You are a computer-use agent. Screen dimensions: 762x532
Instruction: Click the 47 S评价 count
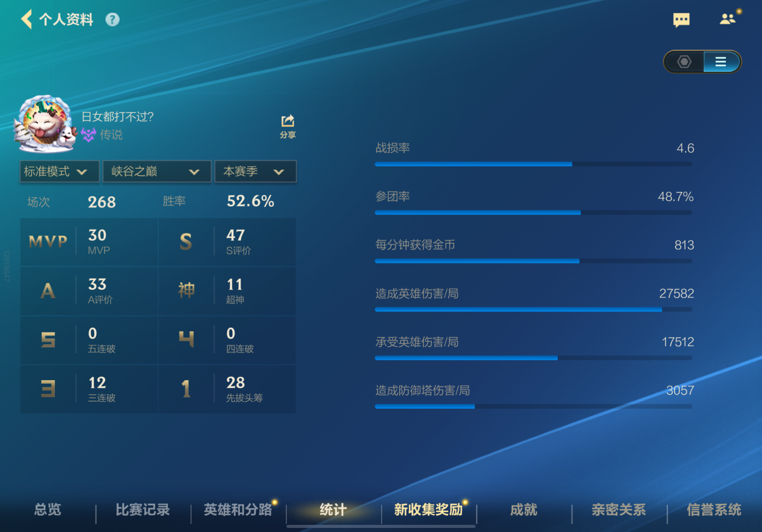point(236,235)
